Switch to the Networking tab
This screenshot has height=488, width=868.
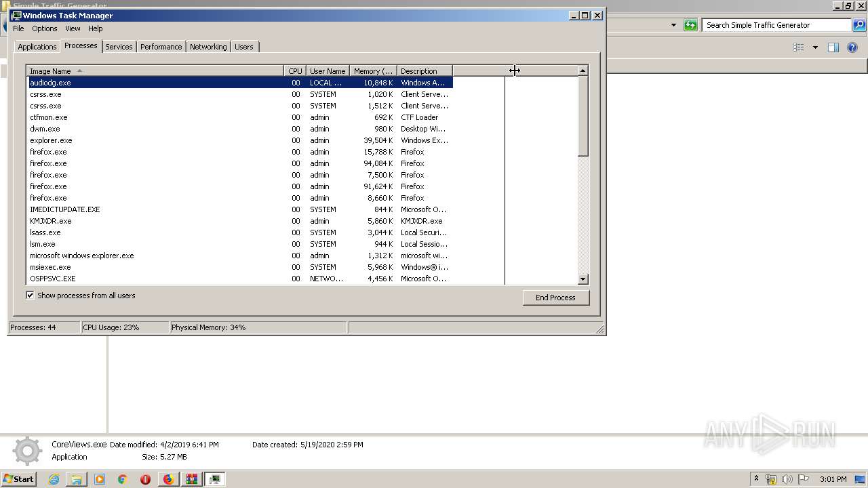(x=208, y=47)
